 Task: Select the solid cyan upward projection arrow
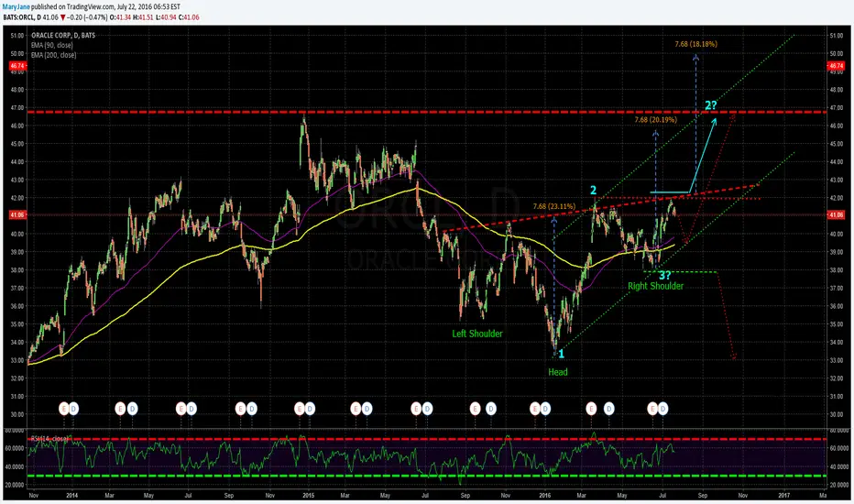[703, 155]
